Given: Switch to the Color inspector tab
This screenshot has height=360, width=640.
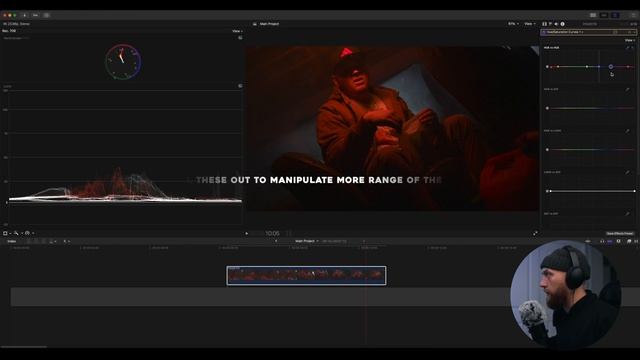Looking at the screenshot, I should pyautogui.click(x=550, y=24).
